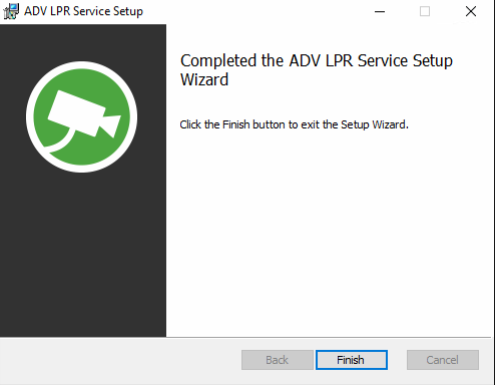Click the word Wizard in the heading
Viewport: 495px width, 385px height.
[204, 80]
